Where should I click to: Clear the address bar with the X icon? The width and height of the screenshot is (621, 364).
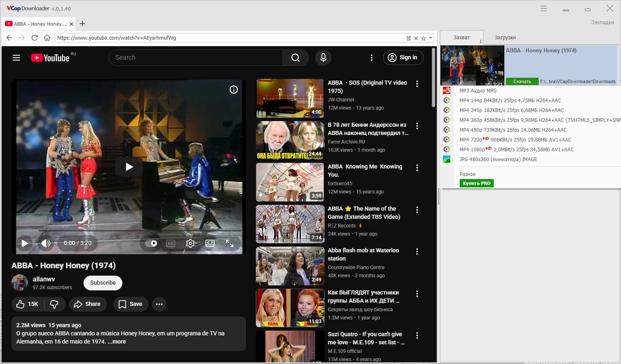[416, 38]
